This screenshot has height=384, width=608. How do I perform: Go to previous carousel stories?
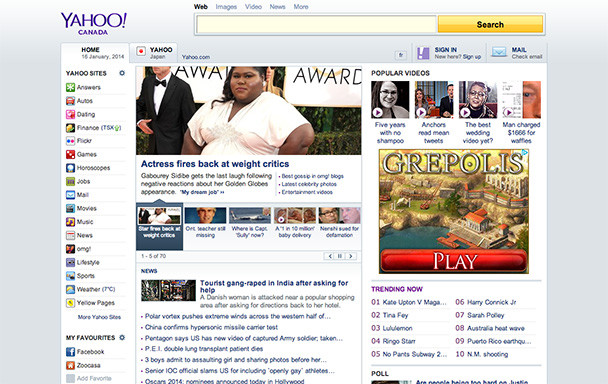tap(330, 256)
